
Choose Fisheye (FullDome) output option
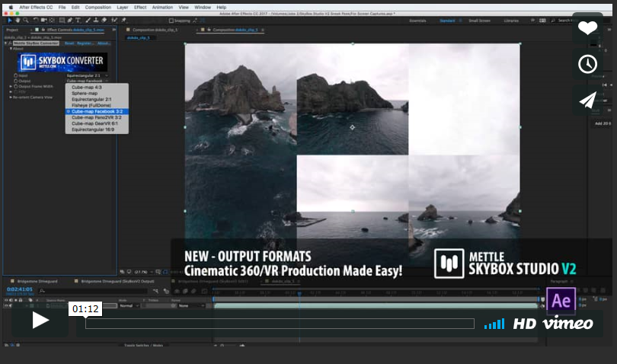click(x=97, y=105)
